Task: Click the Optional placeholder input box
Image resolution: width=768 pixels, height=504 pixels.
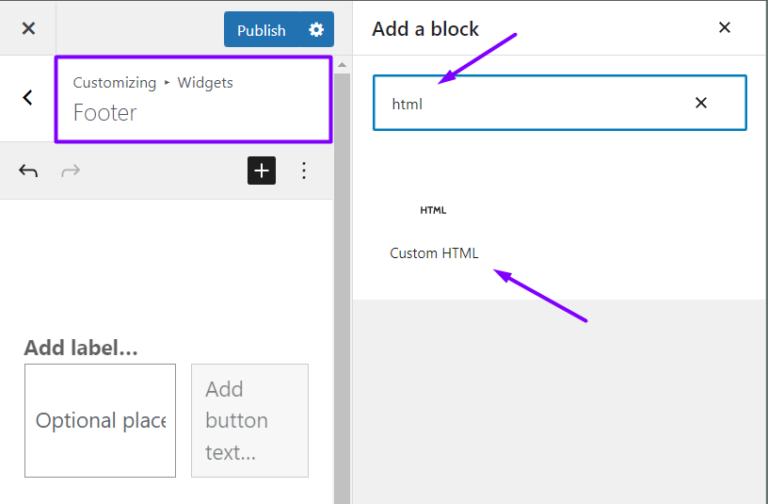Action: pos(100,420)
